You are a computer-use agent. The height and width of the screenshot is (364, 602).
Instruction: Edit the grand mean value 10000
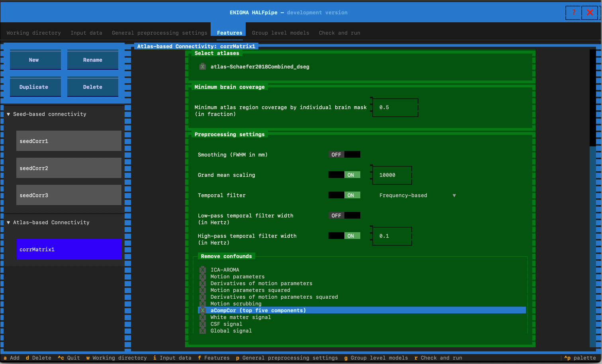tap(392, 175)
